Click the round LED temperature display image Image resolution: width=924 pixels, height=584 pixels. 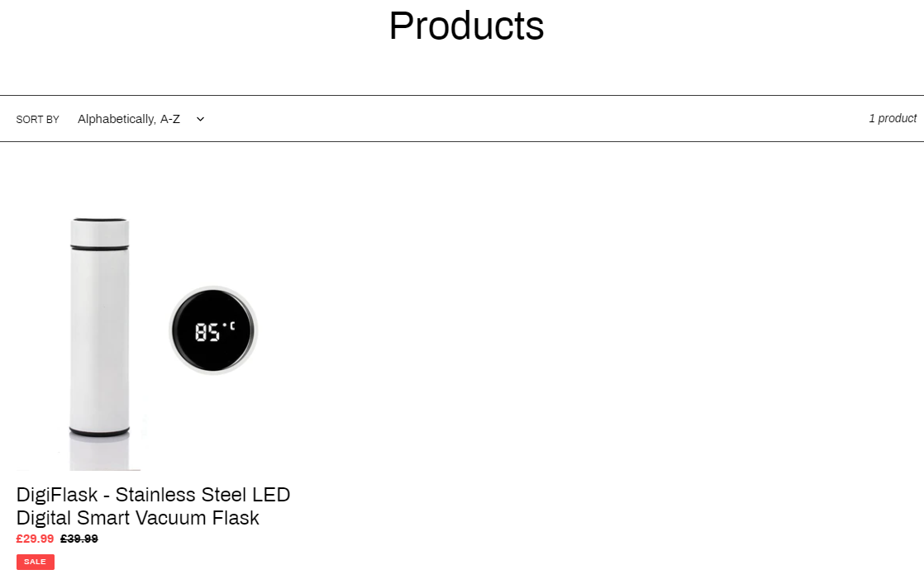pyautogui.click(x=213, y=330)
